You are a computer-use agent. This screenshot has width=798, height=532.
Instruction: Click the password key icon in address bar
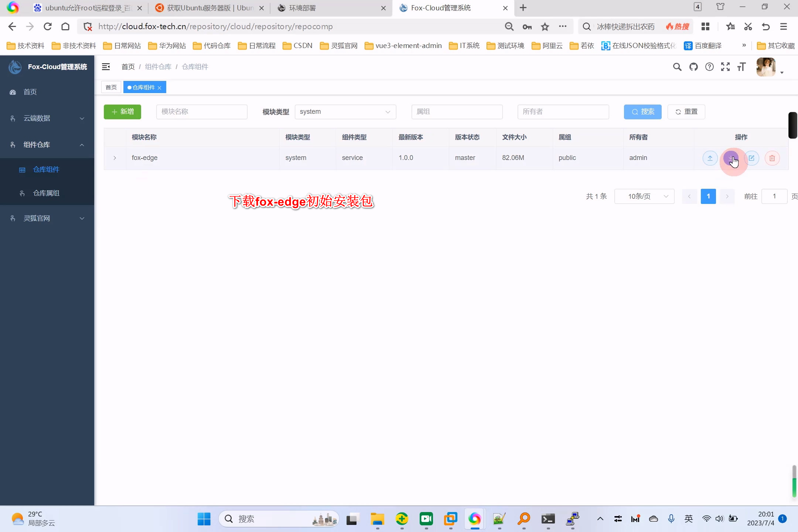pyautogui.click(x=527, y=27)
